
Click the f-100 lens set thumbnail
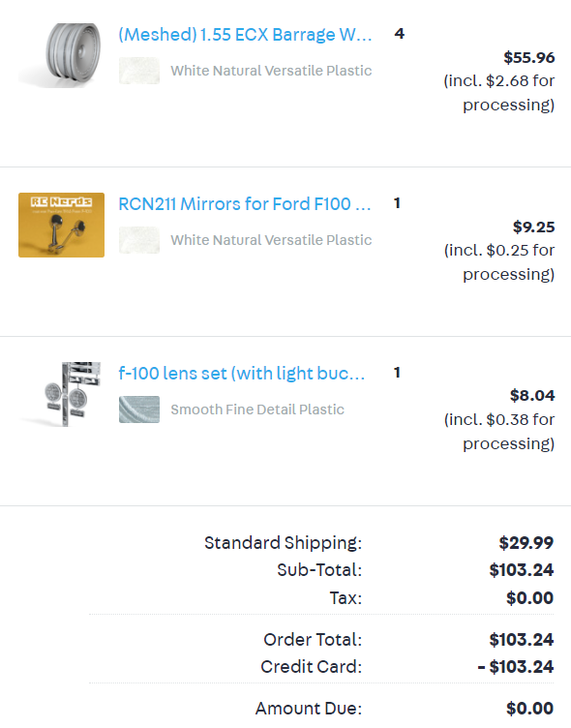pyautogui.click(x=61, y=394)
